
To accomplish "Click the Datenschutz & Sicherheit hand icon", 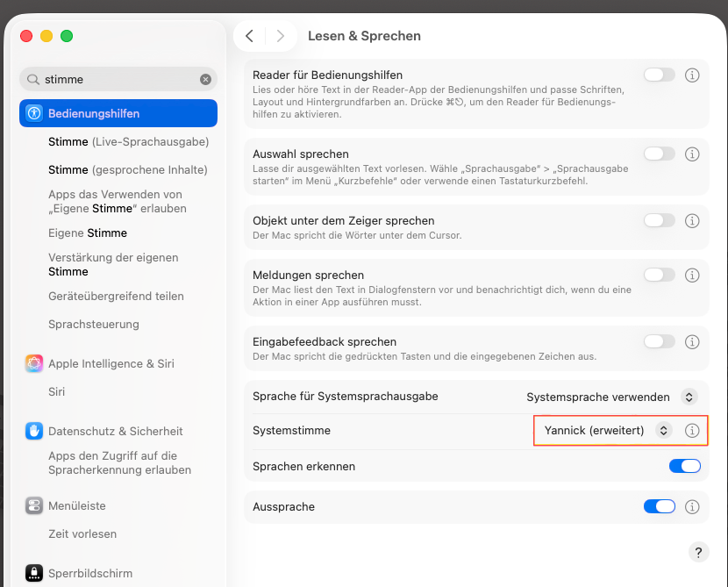I will pyautogui.click(x=34, y=431).
